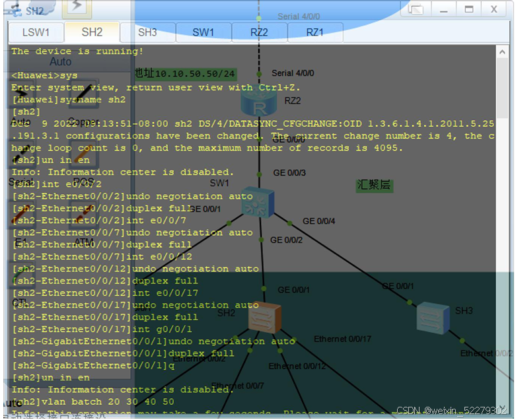Screen dimensions: 516x420
Task: Choose the Serial cable connection icon
Action: click(x=22, y=155)
